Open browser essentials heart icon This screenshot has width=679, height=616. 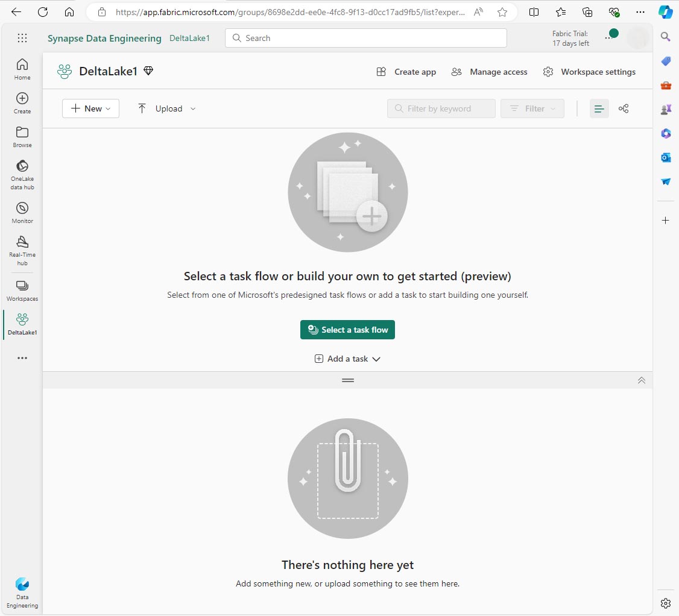pyautogui.click(x=614, y=12)
